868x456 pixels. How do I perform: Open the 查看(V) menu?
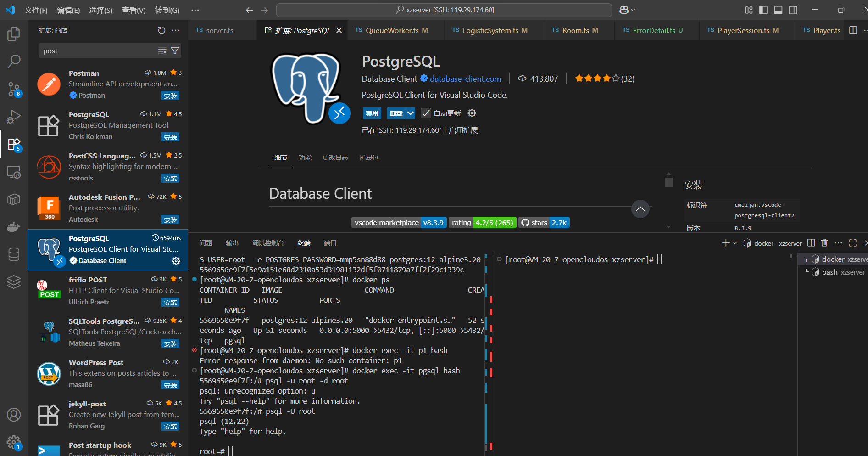point(134,10)
